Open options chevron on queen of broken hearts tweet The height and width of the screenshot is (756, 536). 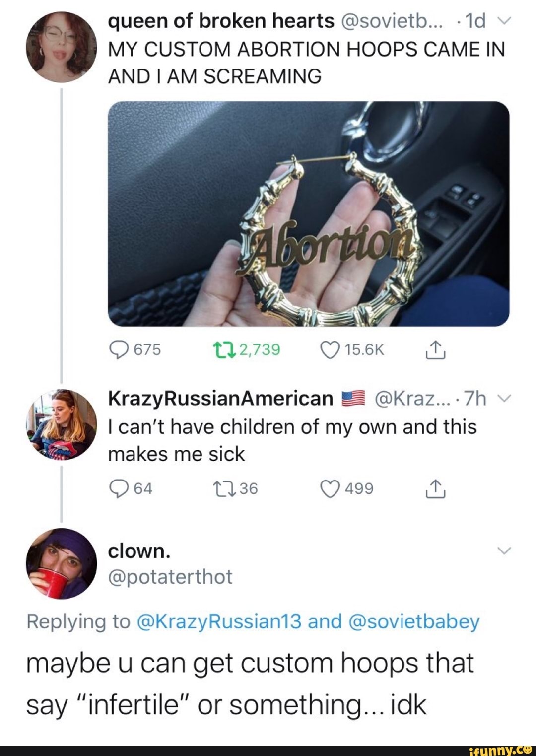[504, 22]
